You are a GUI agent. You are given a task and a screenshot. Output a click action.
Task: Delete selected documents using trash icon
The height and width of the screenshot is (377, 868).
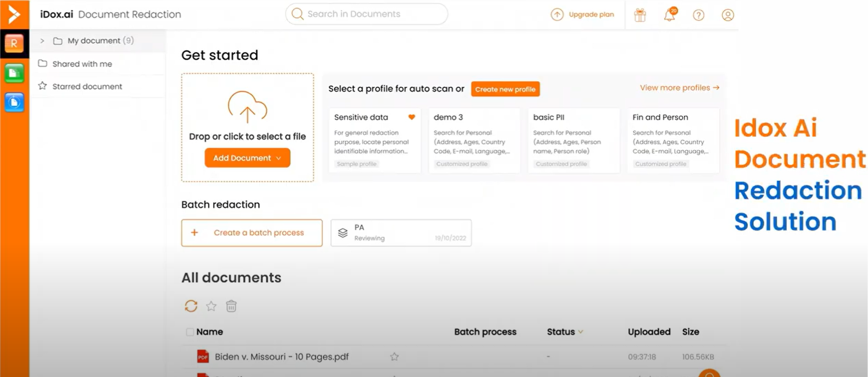click(231, 306)
